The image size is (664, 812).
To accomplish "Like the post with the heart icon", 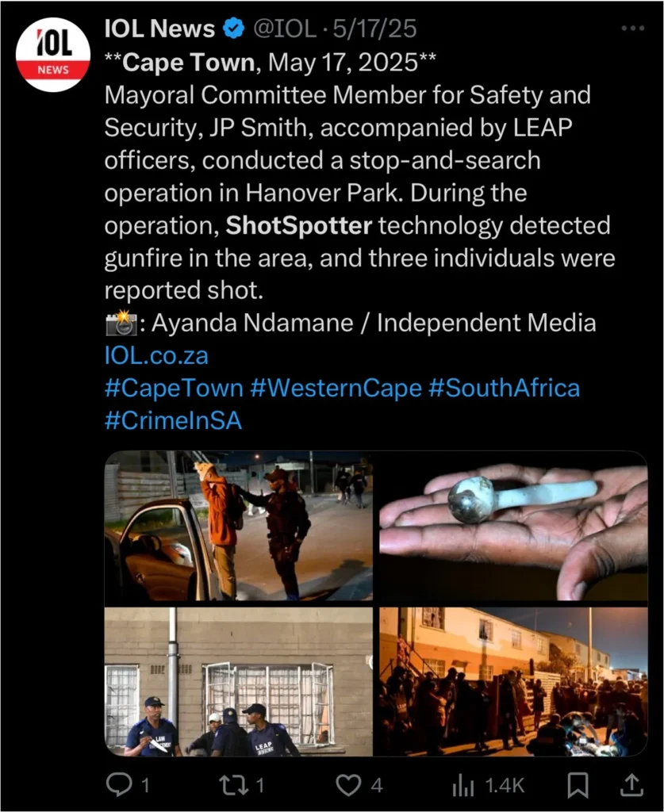I will [347, 785].
